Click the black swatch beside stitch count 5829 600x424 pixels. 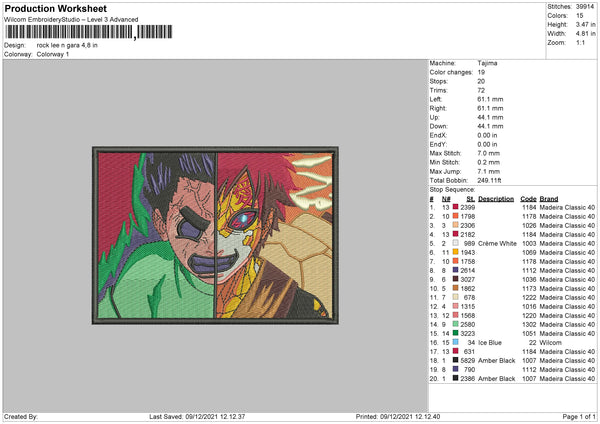pyautogui.click(x=455, y=360)
